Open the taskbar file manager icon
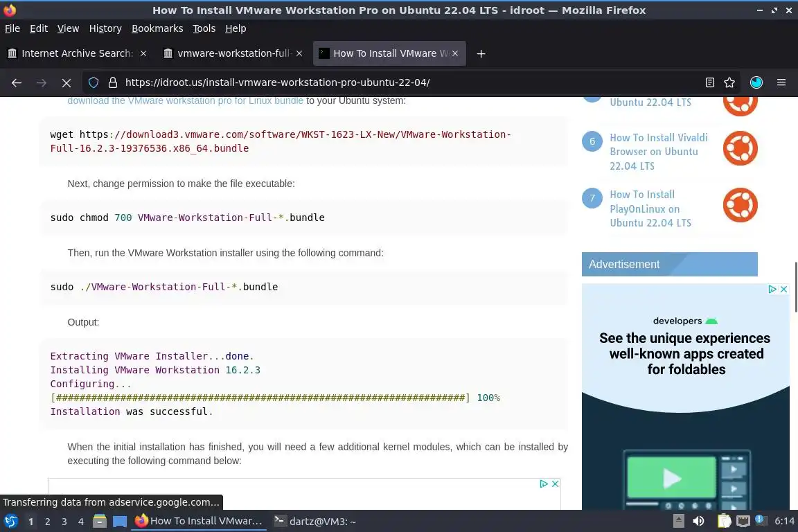 tap(100, 522)
